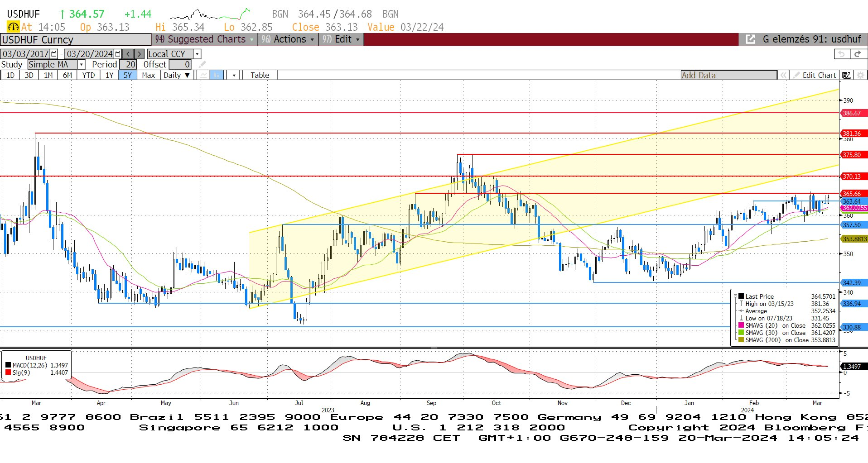
Task: Collapse panel using double-chevron icon
Action: tap(783, 75)
